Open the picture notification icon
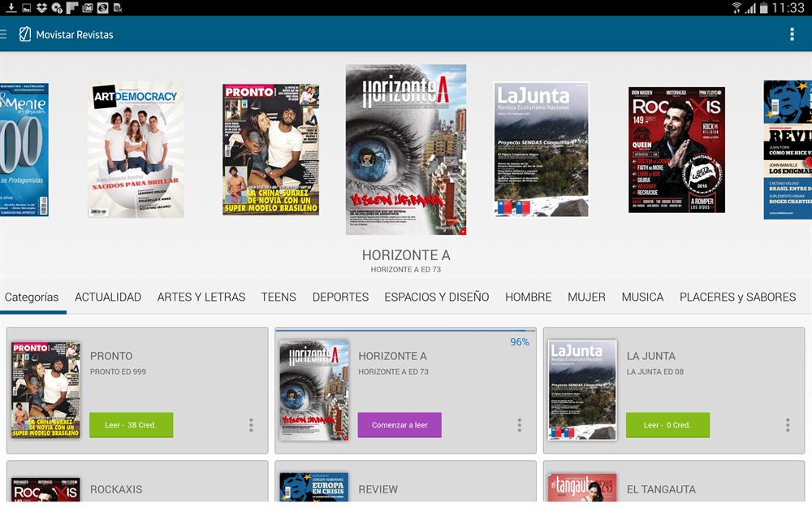This screenshot has height=508, width=812. (x=27, y=7)
